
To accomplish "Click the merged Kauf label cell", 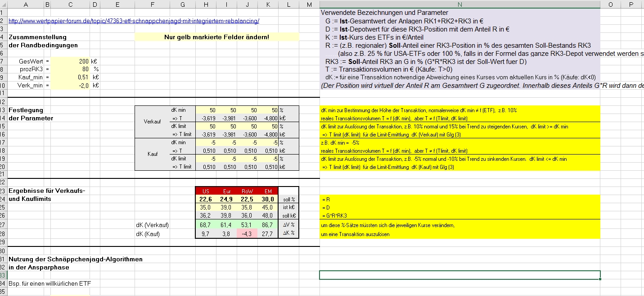I will [x=151, y=154].
